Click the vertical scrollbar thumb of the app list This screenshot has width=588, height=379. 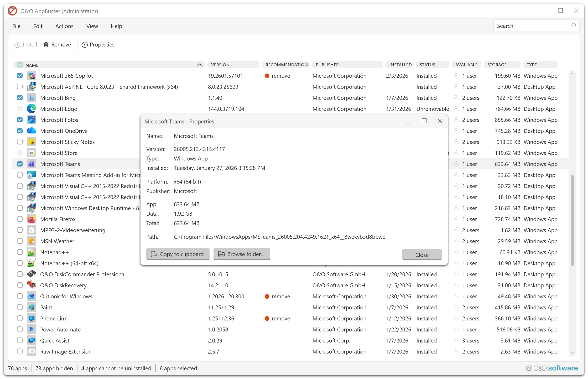click(572, 220)
